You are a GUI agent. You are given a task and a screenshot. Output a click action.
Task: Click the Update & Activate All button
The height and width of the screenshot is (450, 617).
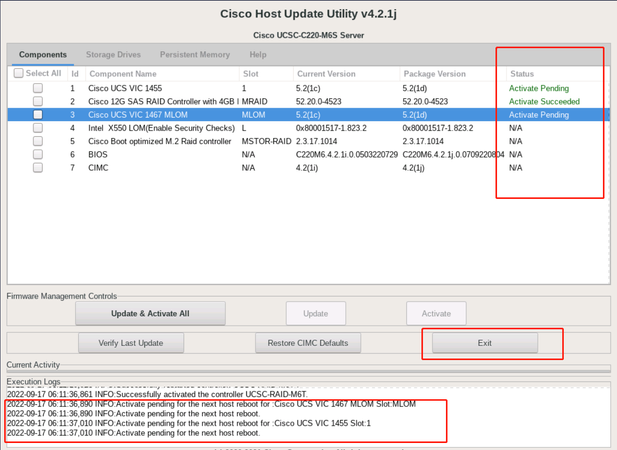pyautogui.click(x=150, y=314)
